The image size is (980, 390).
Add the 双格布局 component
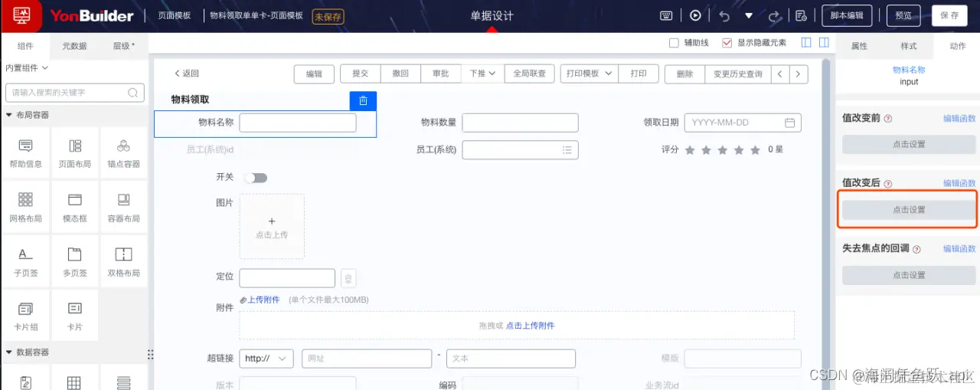click(x=123, y=261)
